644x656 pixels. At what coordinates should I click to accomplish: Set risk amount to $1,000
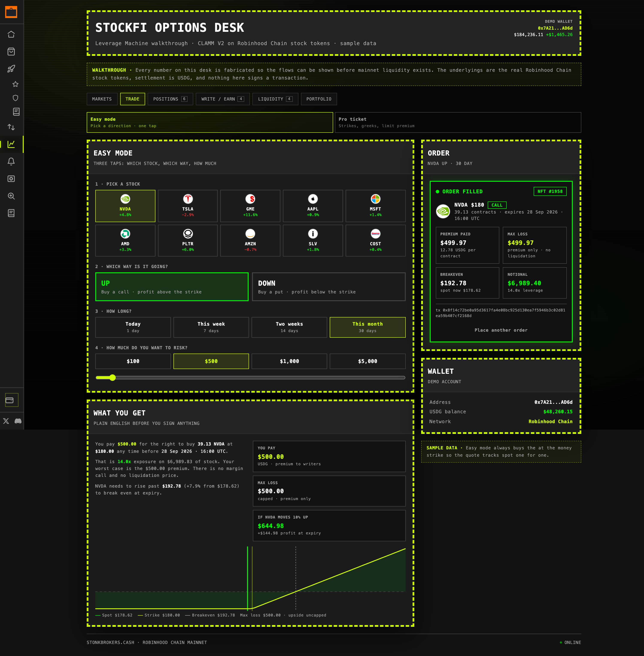click(289, 361)
